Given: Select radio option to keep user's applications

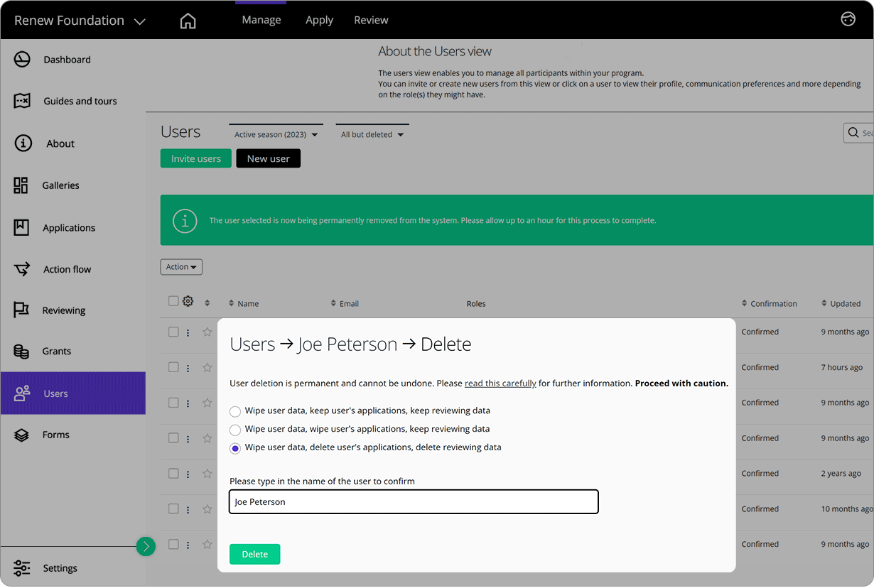Looking at the screenshot, I should pyautogui.click(x=235, y=411).
